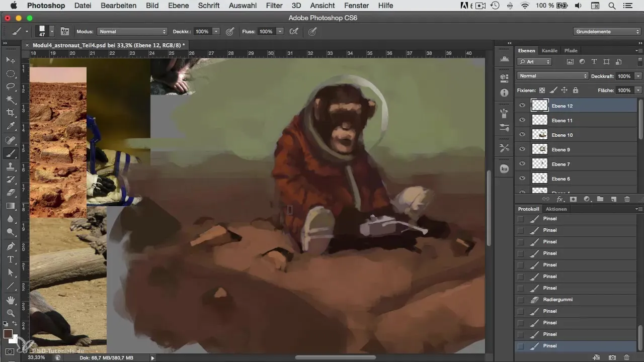Image resolution: width=644 pixels, height=362 pixels.
Task: Enable airbrush build-up icon
Action: tap(294, 31)
